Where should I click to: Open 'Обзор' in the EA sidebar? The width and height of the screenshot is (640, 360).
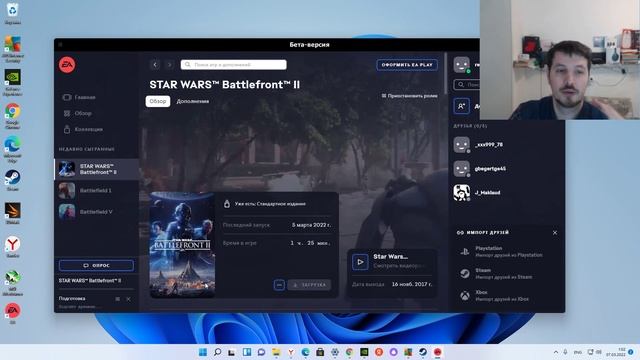[x=78, y=113]
